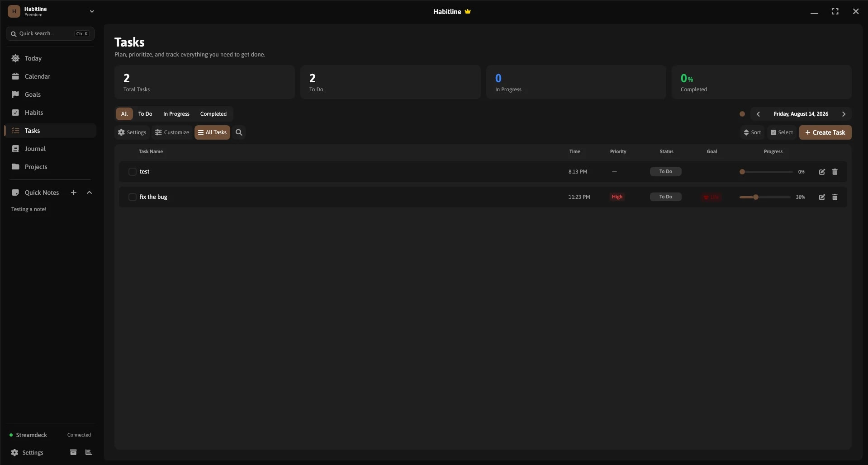868x465 pixels.
Task: Click the 11:23 PM time of 'fix the bug'
Action: [579, 197]
